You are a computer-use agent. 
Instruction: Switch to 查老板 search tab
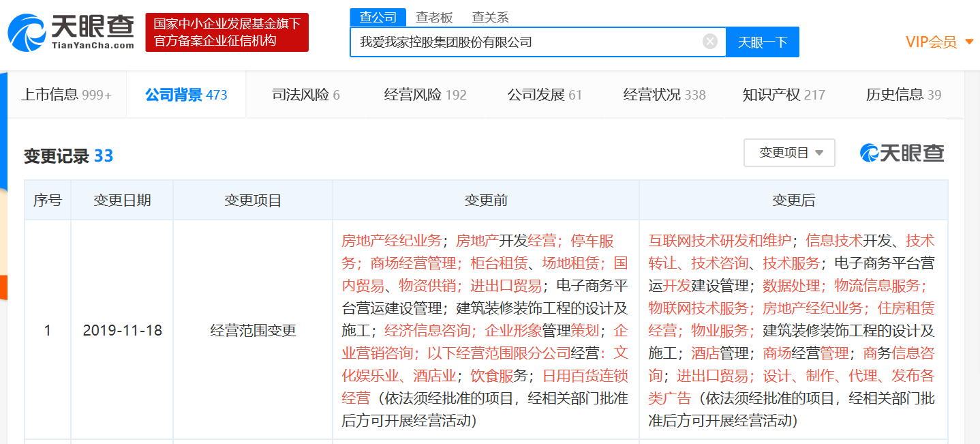pyautogui.click(x=435, y=17)
